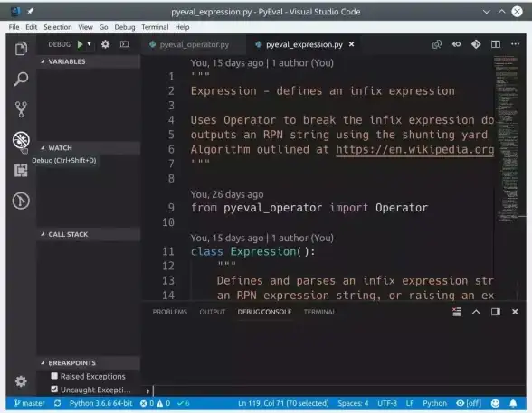The width and height of the screenshot is (532, 413).
Task: Click the feedback smiley icon
Action: tap(496, 403)
